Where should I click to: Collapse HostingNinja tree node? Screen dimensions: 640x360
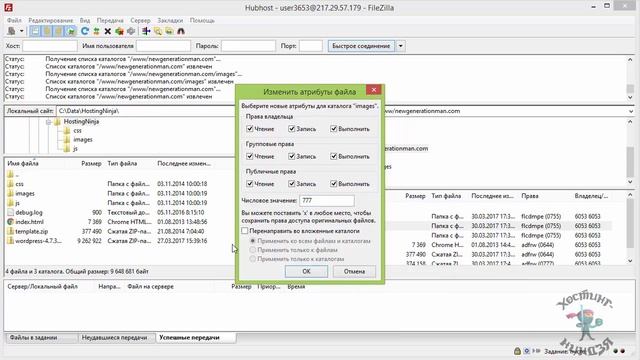click(x=49, y=122)
